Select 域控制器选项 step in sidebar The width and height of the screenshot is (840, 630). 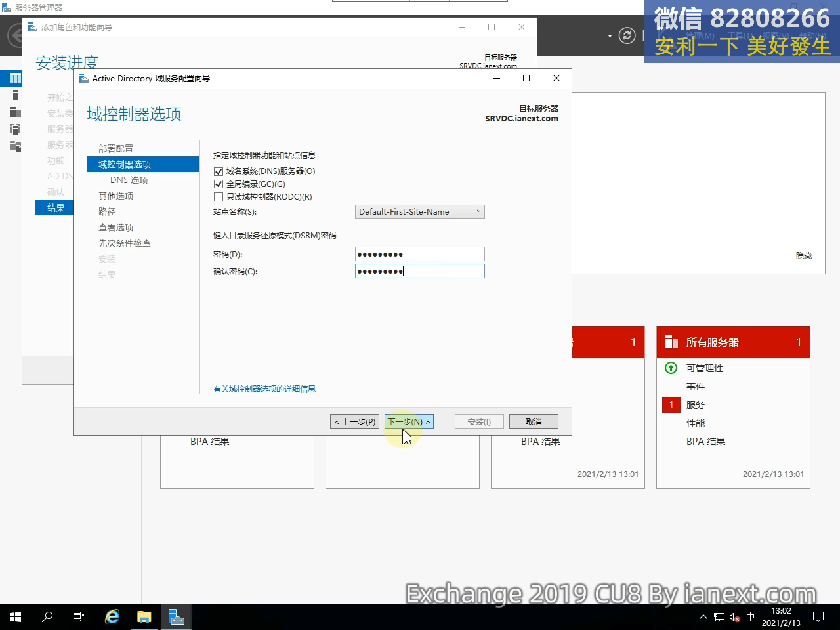tap(142, 164)
